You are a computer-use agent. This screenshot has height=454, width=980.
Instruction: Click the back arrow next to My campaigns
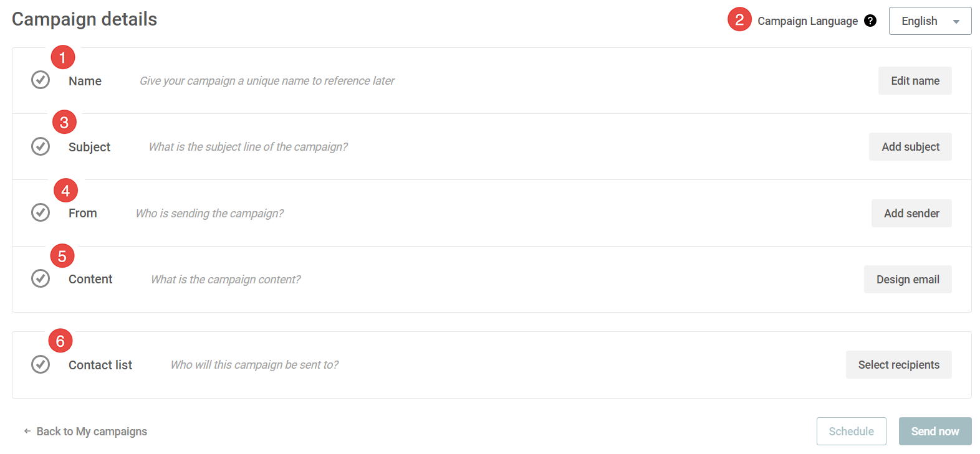[x=27, y=431]
